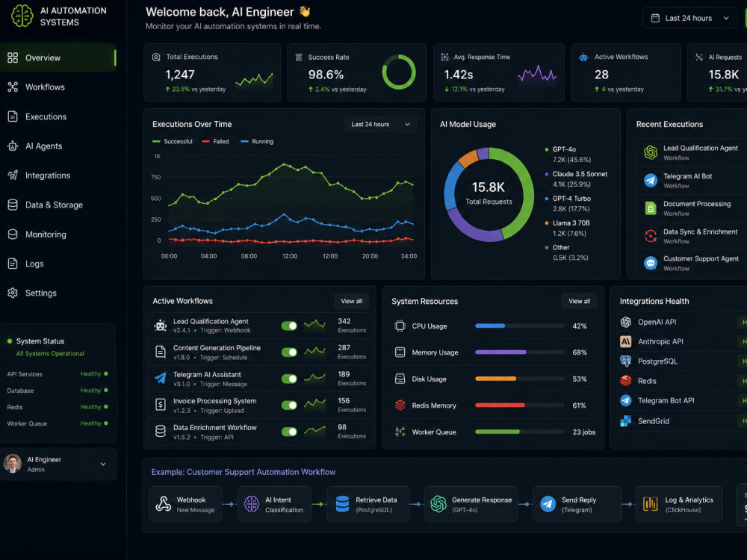Open the Executions Over Time range dropdown
Screen dimensions: 747x560
(x=381, y=124)
